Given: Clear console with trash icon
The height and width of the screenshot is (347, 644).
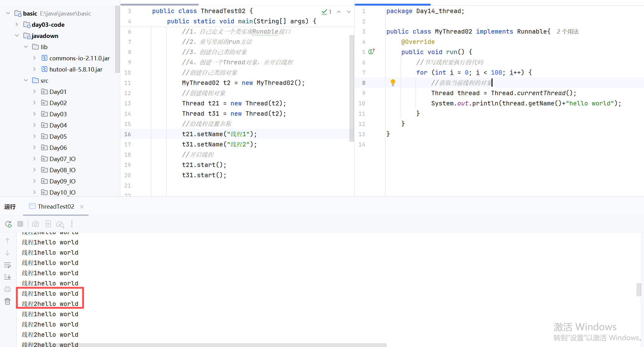Looking at the screenshot, I should [7, 301].
